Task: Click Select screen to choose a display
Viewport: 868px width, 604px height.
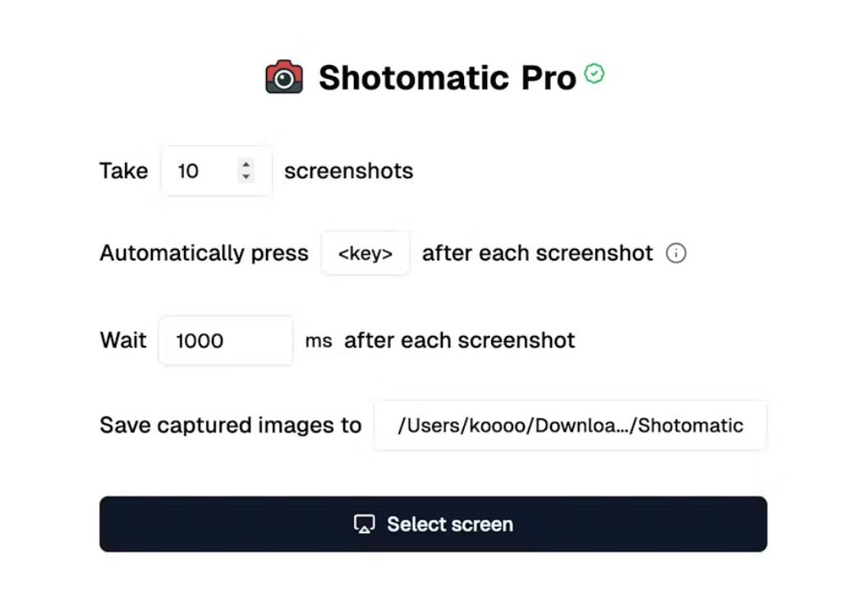Action: click(x=434, y=523)
